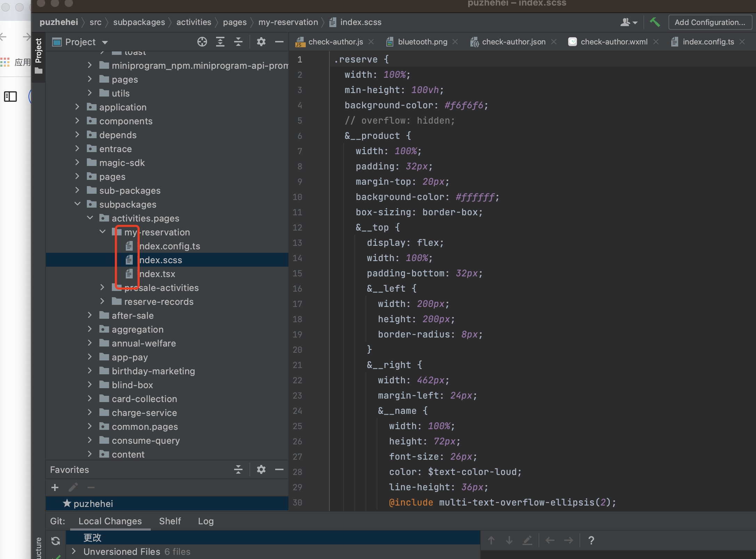Open the Shelf tab in Git panel
This screenshot has height=559, width=756.
(170, 521)
